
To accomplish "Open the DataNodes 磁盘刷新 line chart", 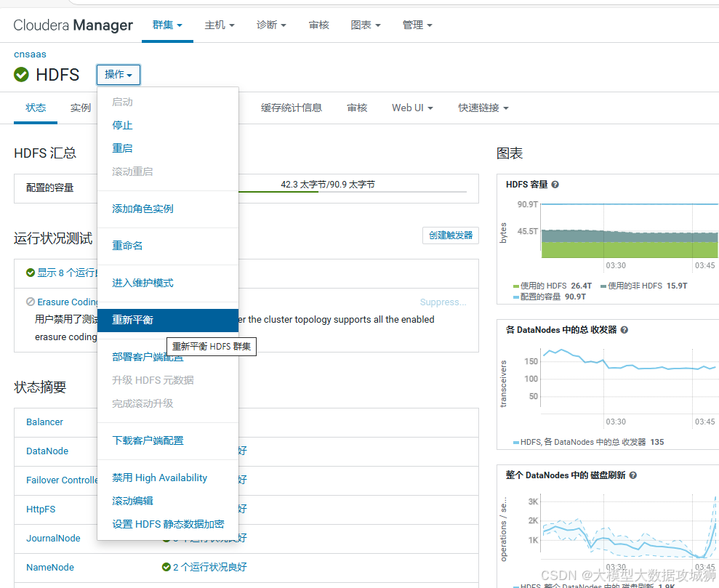I will click(630, 527).
